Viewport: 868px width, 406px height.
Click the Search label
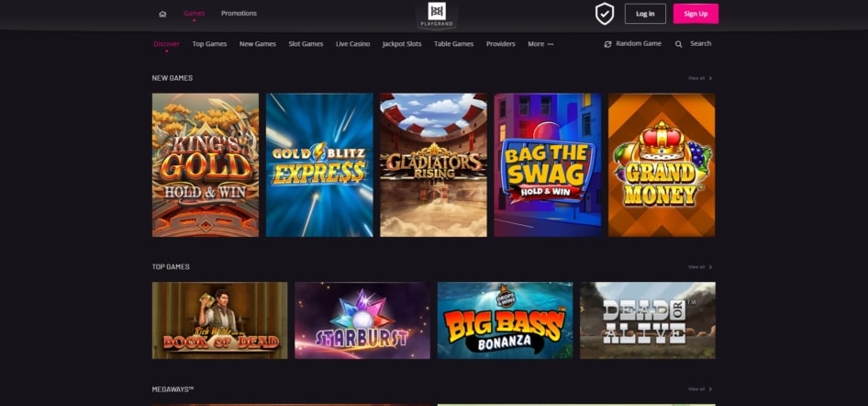(700, 43)
